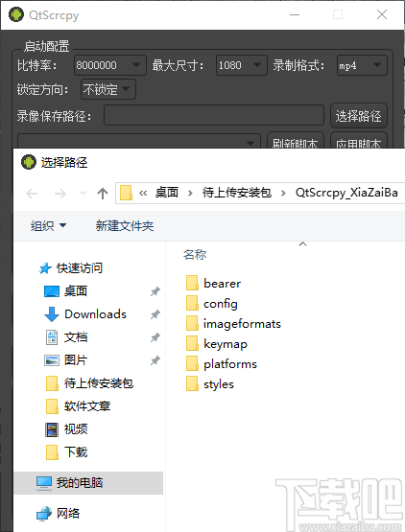Select 我的电脑 in navigation pane
The image size is (405, 532).
(88, 482)
